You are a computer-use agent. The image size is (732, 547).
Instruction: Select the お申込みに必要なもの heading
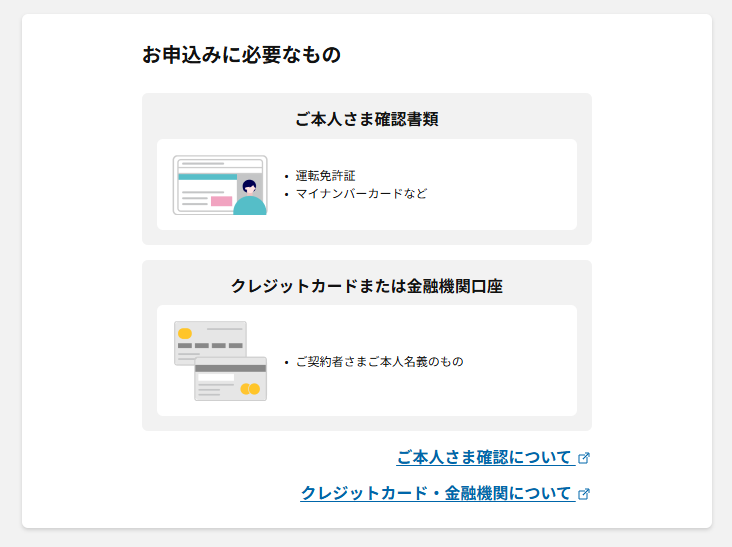(241, 55)
